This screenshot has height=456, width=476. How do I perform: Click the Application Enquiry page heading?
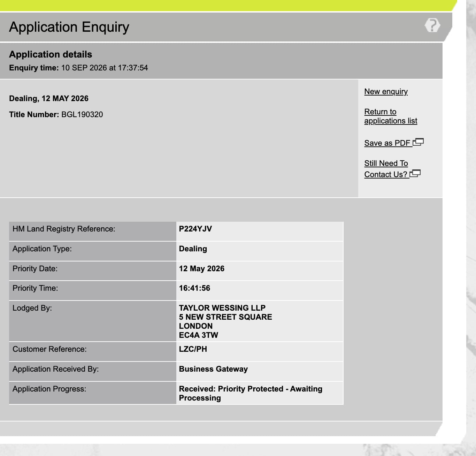pos(69,27)
